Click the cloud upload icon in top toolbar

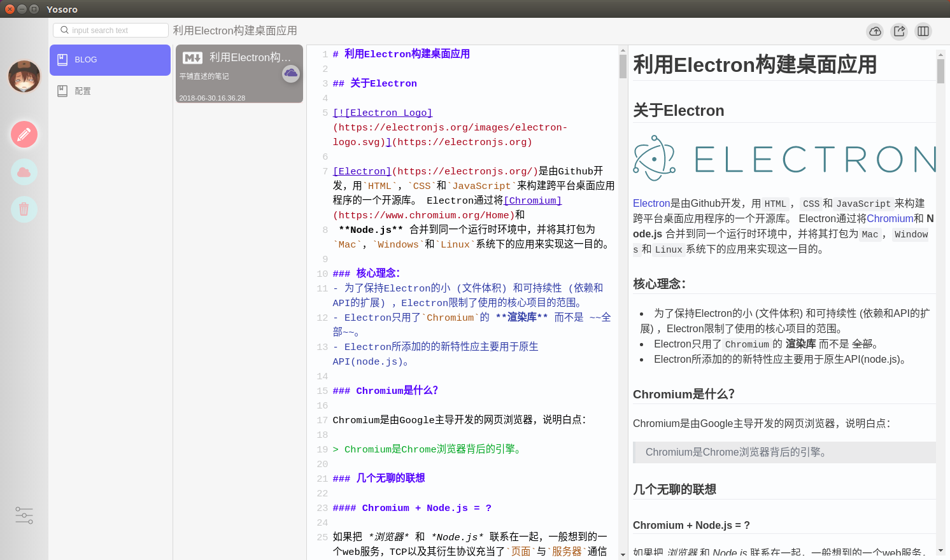tap(876, 31)
